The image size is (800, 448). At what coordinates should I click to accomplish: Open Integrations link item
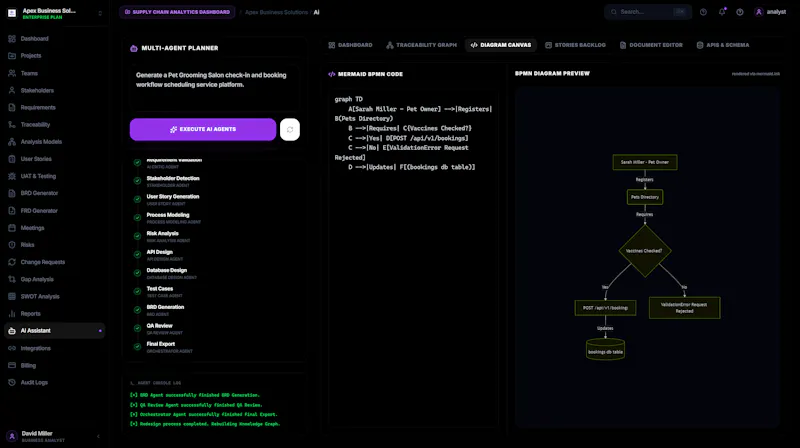point(54,348)
